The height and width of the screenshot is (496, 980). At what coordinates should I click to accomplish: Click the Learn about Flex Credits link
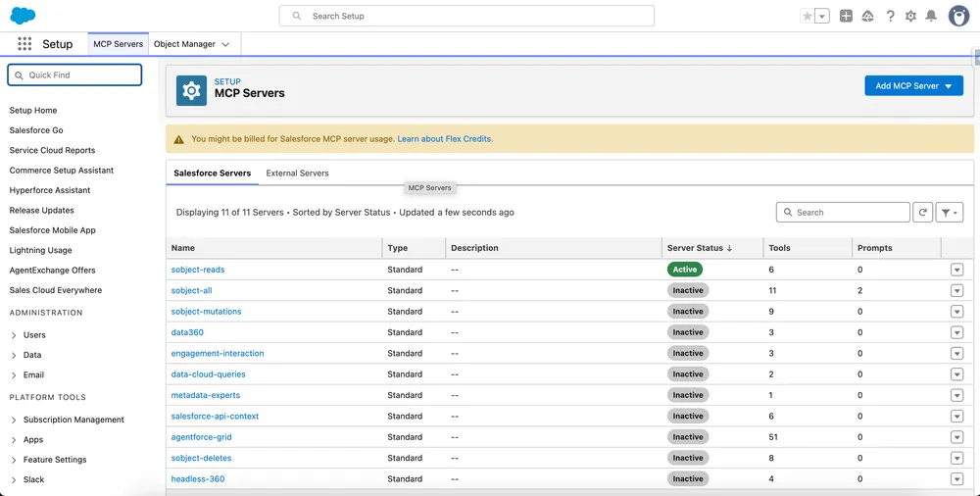click(445, 139)
